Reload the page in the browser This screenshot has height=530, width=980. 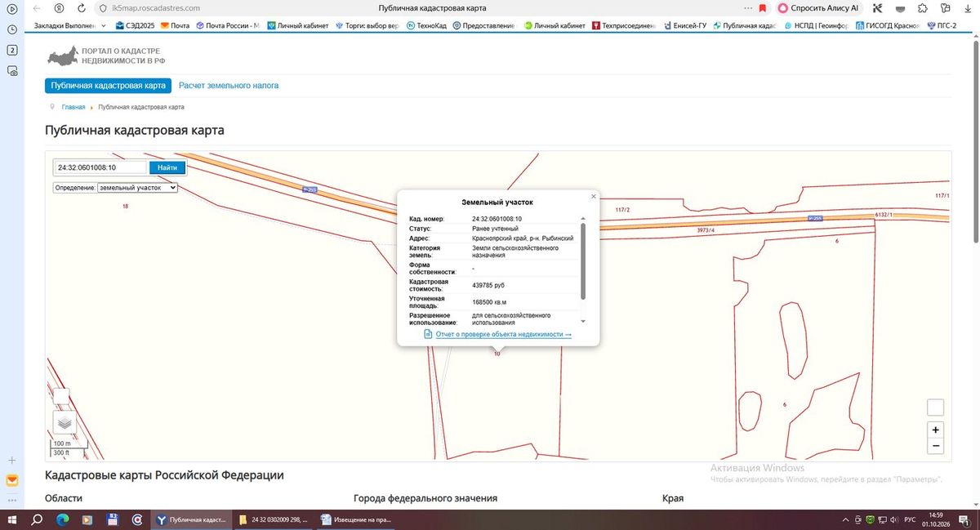pyautogui.click(x=82, y=8)
